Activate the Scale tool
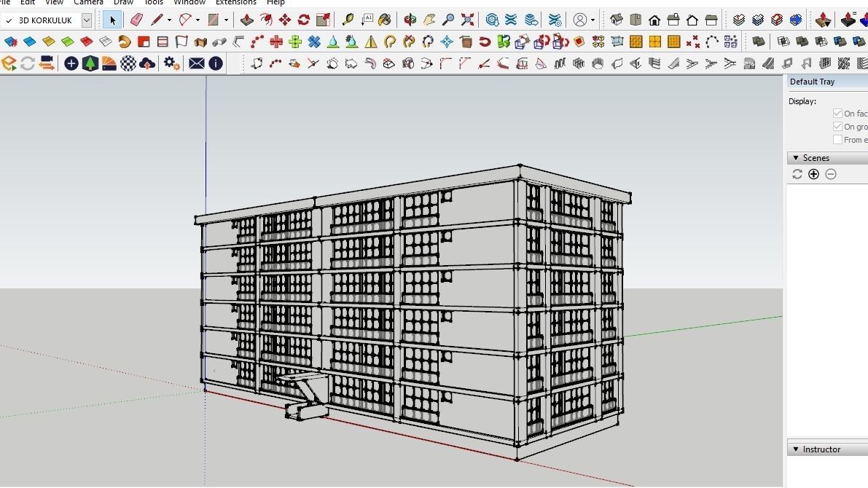Screen dimensions: 868x488 (x=324, y=20)
